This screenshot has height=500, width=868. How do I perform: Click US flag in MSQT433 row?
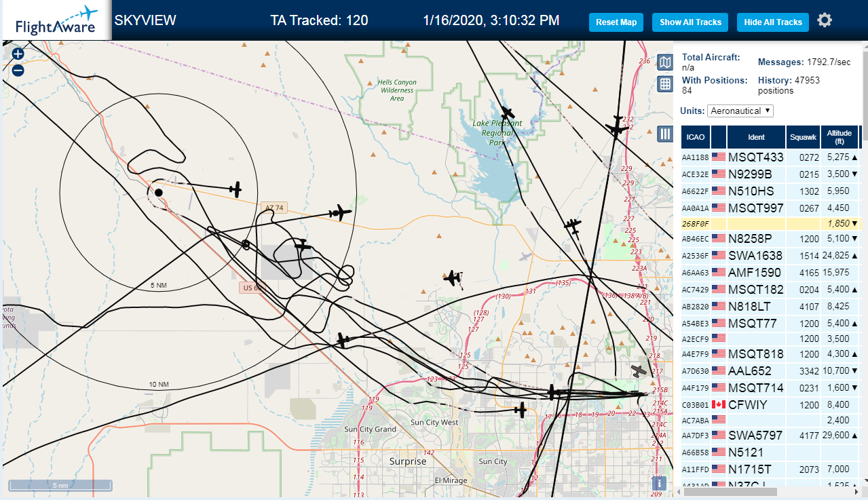719,157
